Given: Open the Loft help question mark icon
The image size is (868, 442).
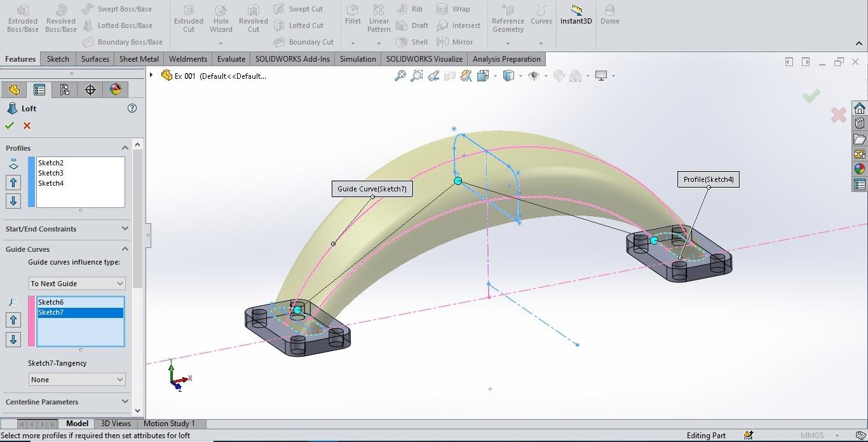Looking at the screenshot, I should [132, 108].
